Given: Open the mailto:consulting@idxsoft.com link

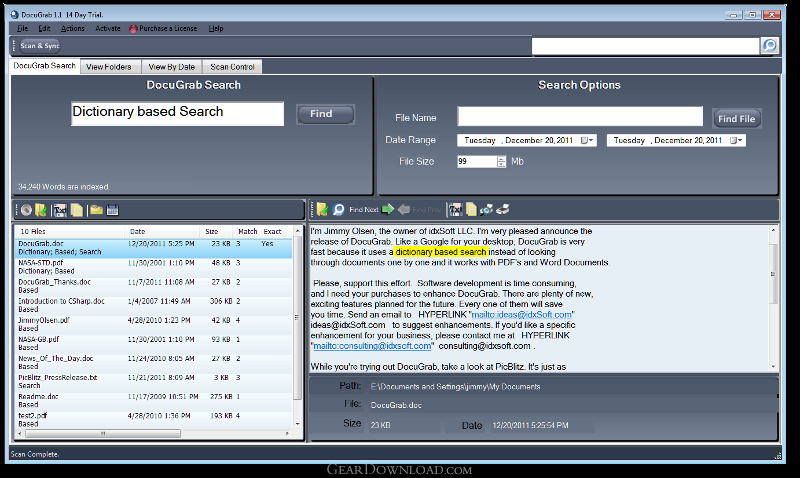Looking at the screenshot, I should pyautogui.click(x=372, y=346).
